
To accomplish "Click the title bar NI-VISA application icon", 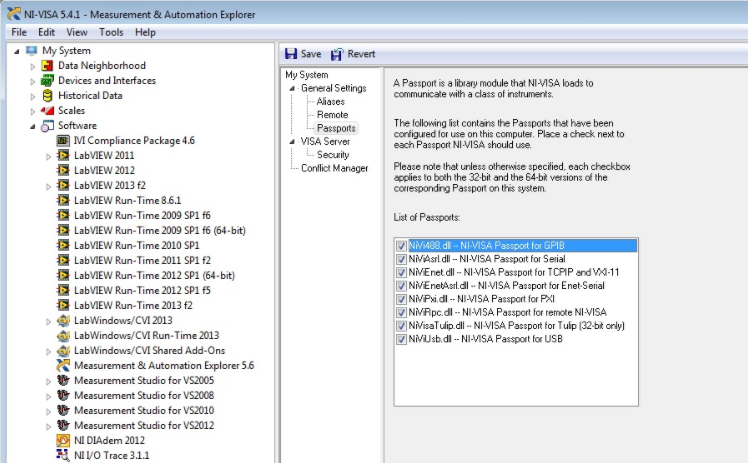I will click(x=14, y=14).
